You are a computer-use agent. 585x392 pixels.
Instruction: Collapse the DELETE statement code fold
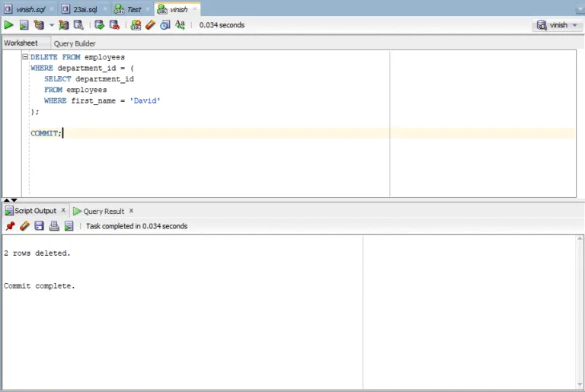(x=25, y=56)
